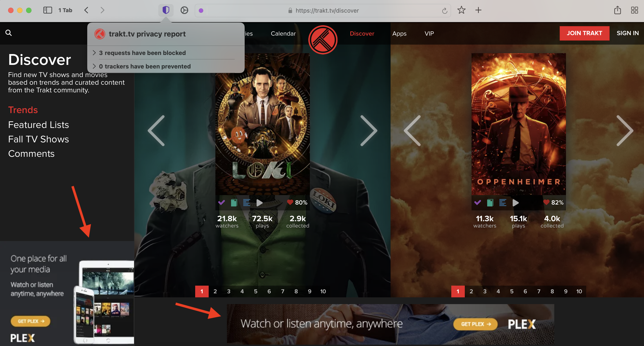This screenshot has width=644, height=346.
Task: Reload the page with refresh icon
Action: tap(445, 11)
